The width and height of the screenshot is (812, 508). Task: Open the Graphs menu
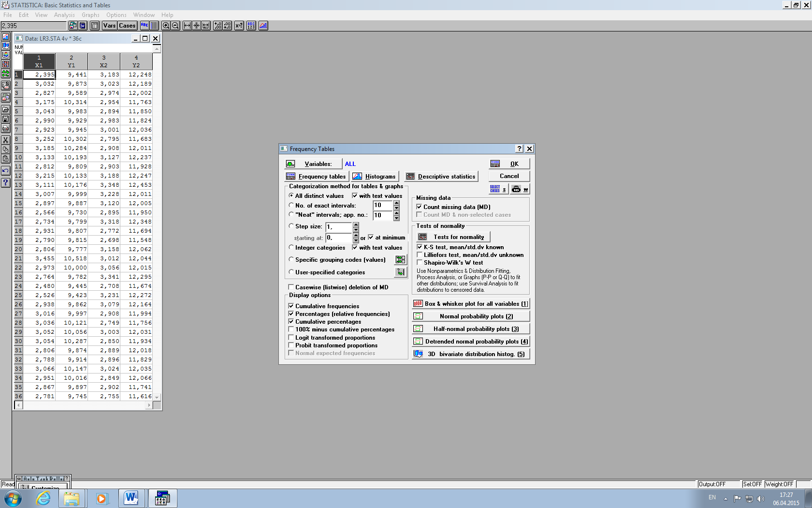point(90,15)
